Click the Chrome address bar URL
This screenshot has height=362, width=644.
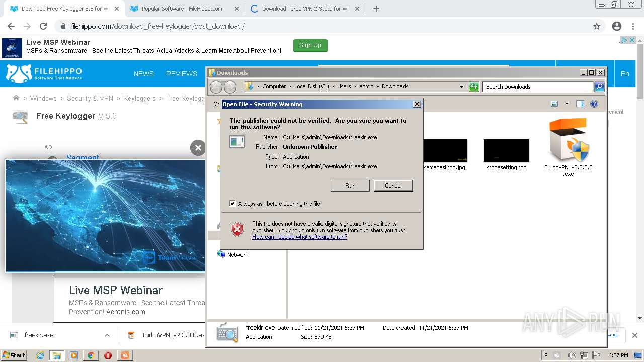pyautogui.click(x=157, y=26)
